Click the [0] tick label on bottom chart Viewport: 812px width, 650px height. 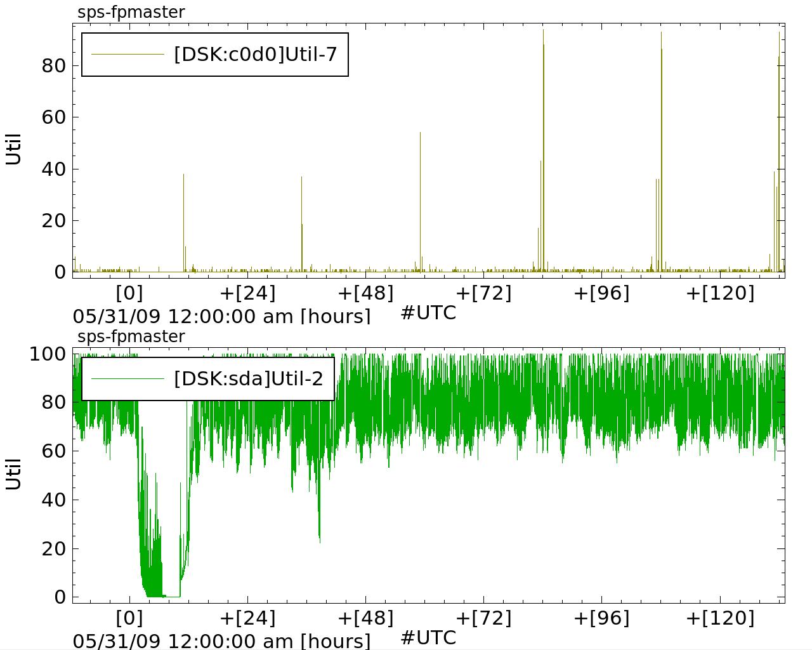(x=129, y=618)
